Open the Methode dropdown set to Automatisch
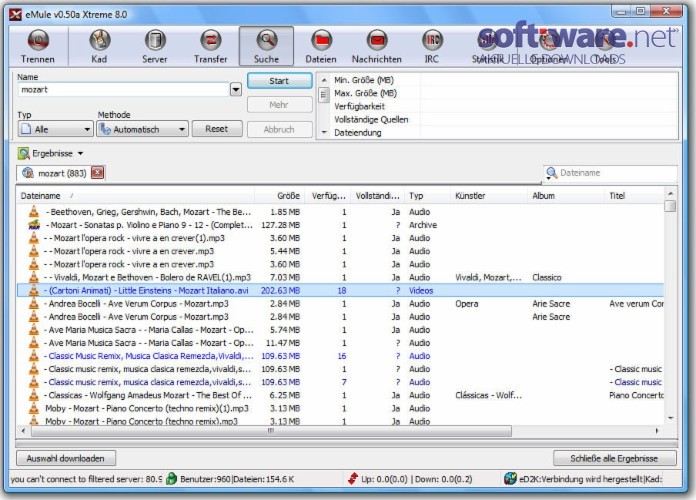The width and height of the screenshot is (696, 500). coord(142,129)
